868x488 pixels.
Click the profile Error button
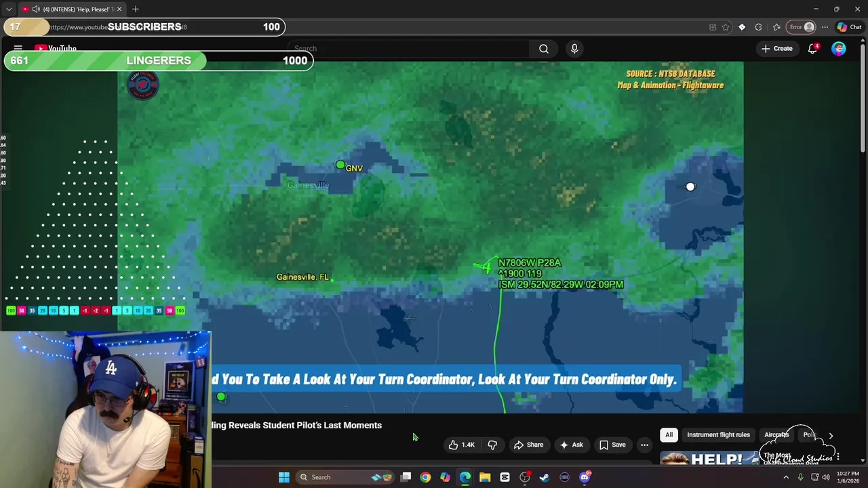coord(801,27)
